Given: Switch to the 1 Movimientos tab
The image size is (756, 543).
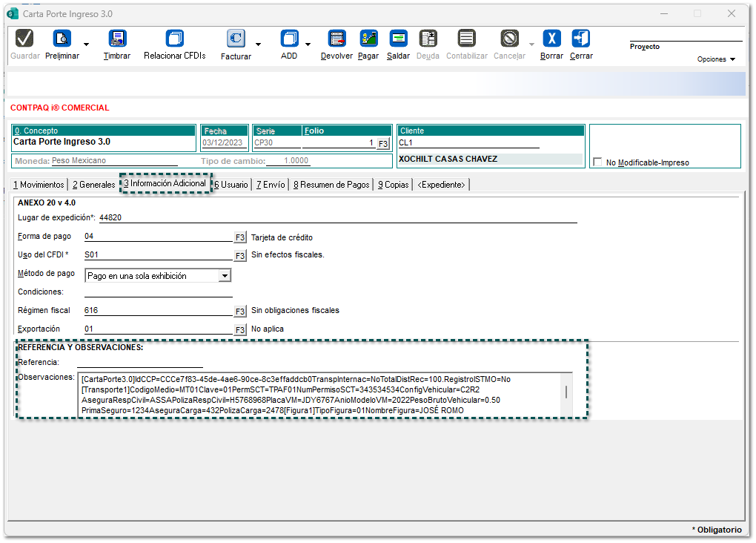Looking at the screenshot, I should point(39,185).
